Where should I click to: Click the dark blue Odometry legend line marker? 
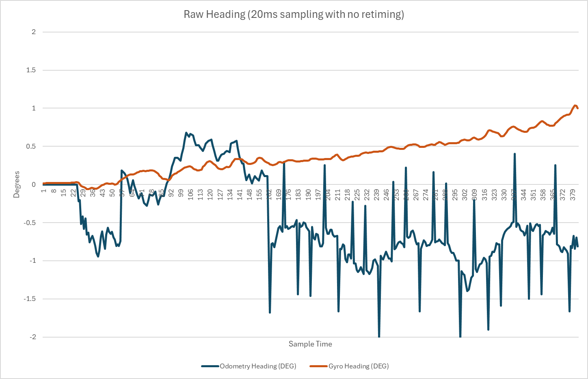pos(210,366)
